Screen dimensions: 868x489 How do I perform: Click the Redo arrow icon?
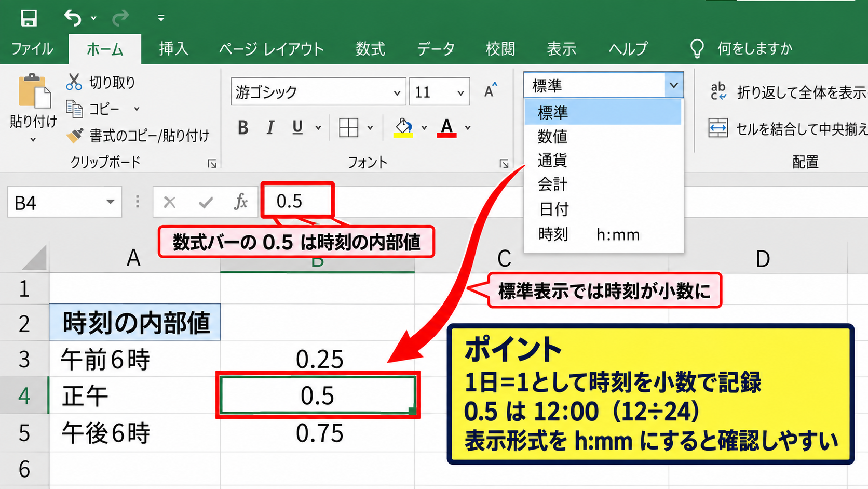coord(120,18)
